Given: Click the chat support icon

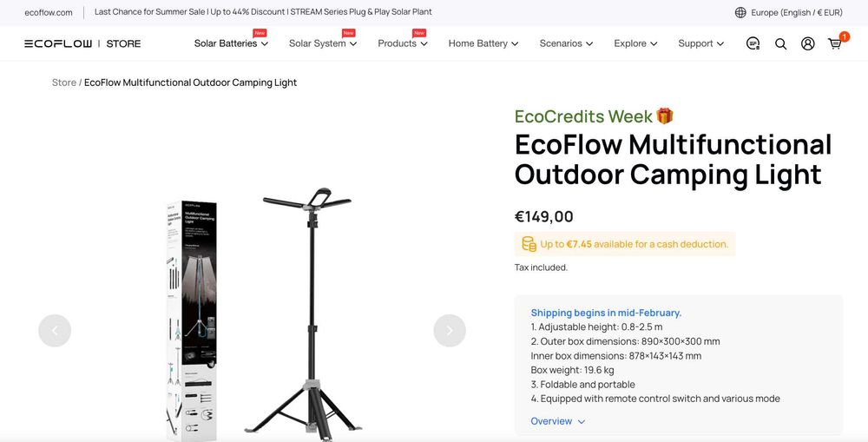Looking at the screenshot, I should (753, 43).
